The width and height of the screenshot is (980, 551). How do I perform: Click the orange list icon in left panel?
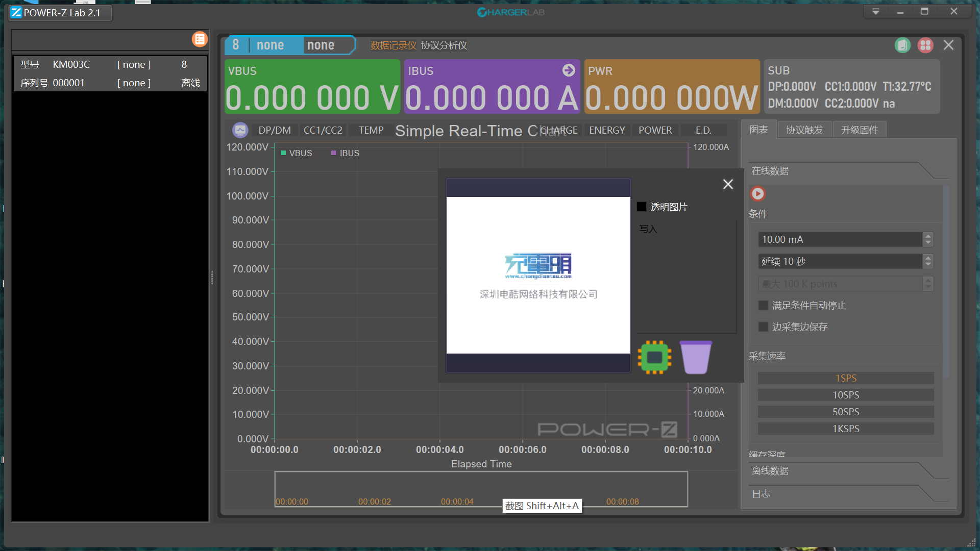pos(200,39)
